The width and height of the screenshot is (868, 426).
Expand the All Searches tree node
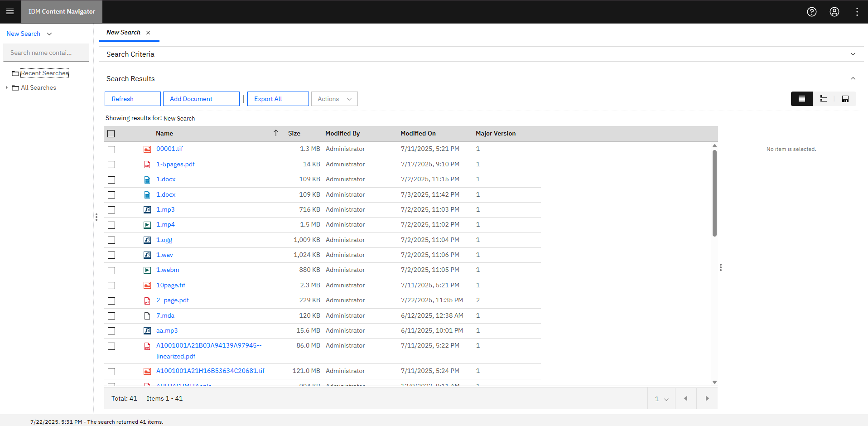tap(6, 87)
